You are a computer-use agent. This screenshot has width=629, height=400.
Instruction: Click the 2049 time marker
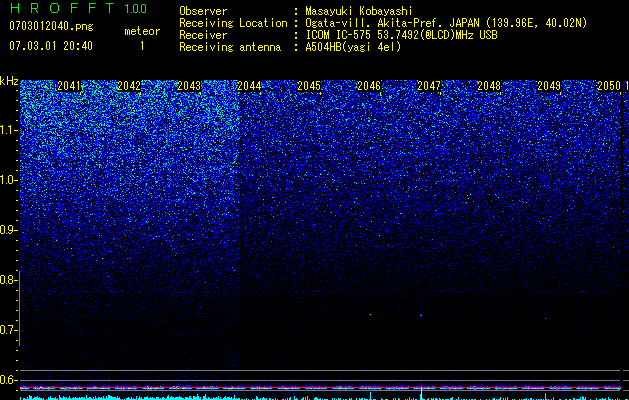(549, 86)
